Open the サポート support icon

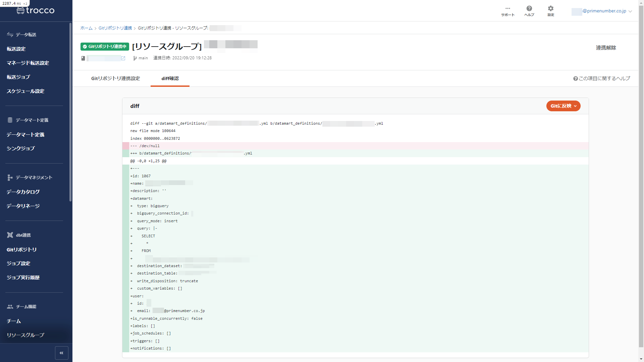tap(507, 11)
